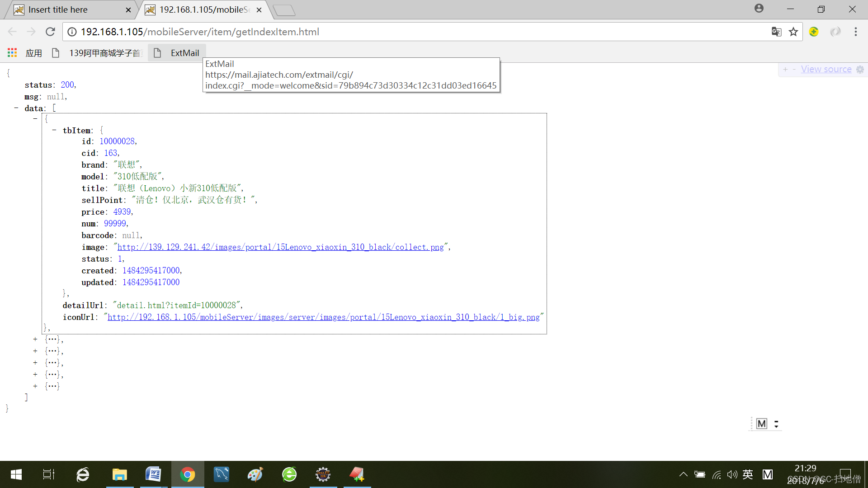Open the Apps grid icon in bookmarks bar
The width and height of the screenshot is (868, 488).
click(x=12, y=53)
